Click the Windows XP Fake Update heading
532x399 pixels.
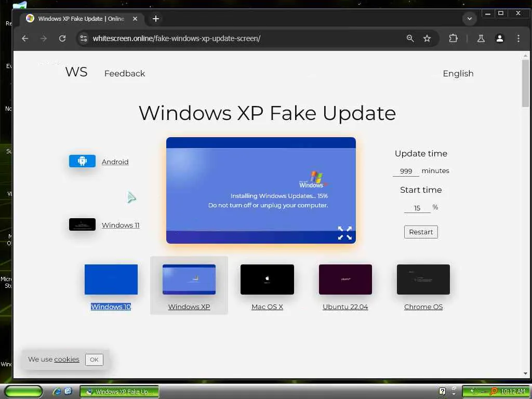267,113
